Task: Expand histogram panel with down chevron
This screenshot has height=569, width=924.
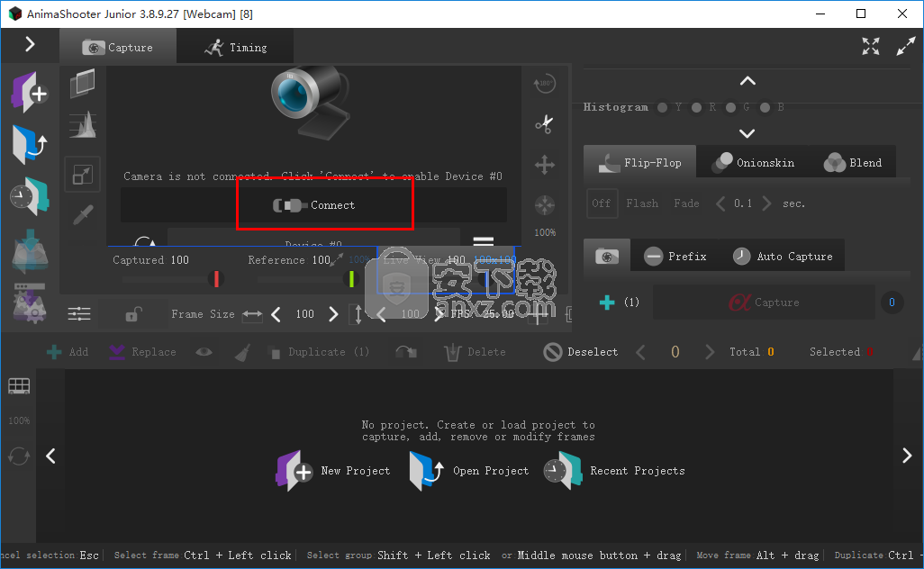Action: (747, 134)
